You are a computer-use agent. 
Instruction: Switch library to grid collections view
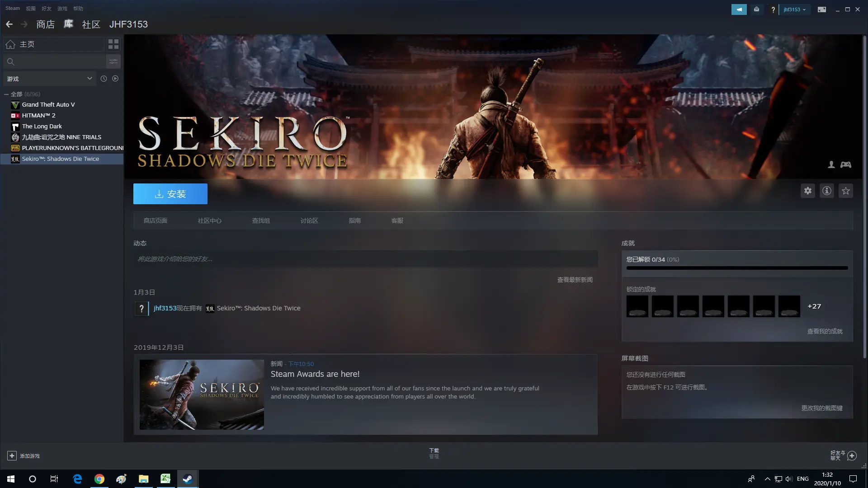tap(113, 44)
